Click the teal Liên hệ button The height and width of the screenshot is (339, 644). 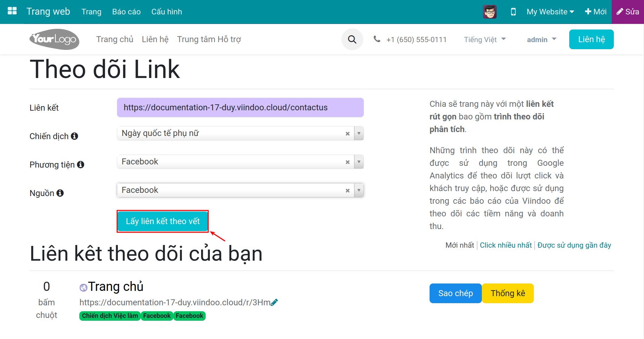click(x=591, y=39)
